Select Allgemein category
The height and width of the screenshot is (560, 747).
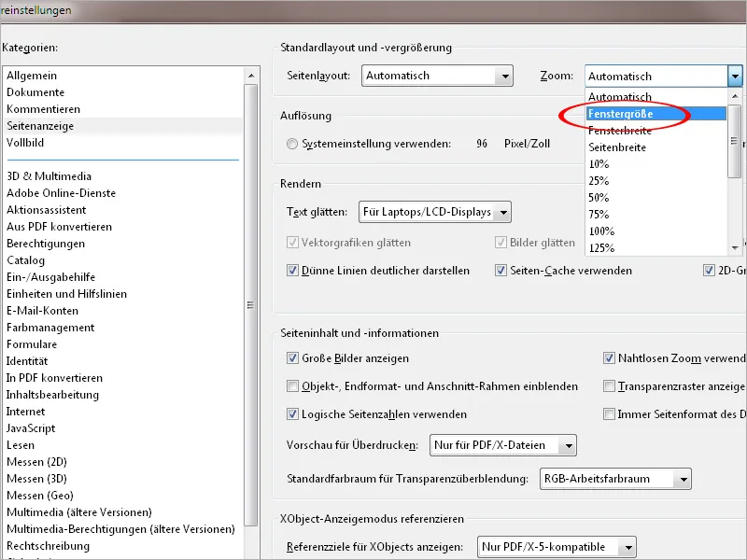pos(32,76)
